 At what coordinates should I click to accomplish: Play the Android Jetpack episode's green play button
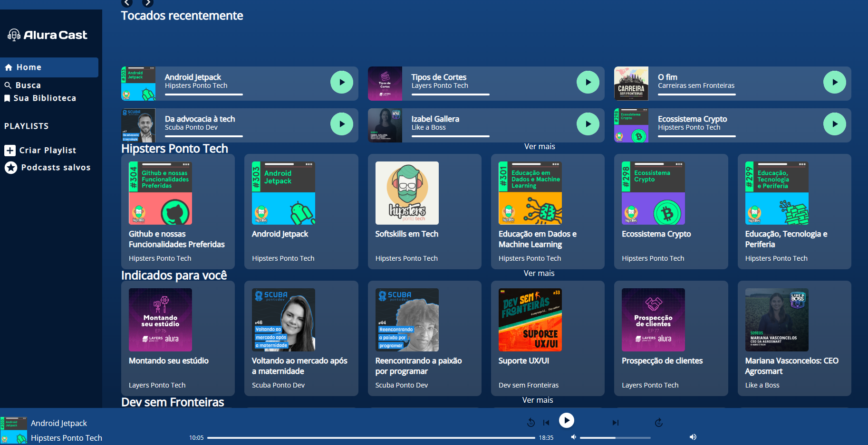[x=342, y=82]
